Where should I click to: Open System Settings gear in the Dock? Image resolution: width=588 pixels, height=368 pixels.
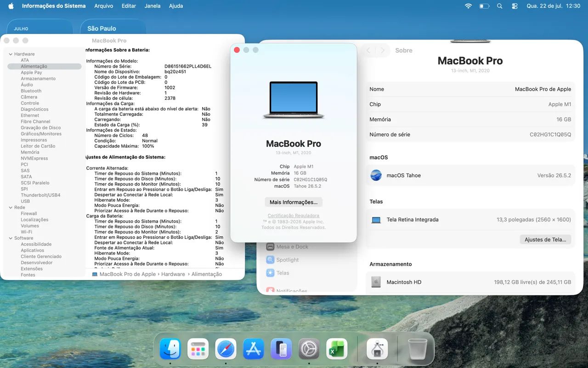pos(309,349)
